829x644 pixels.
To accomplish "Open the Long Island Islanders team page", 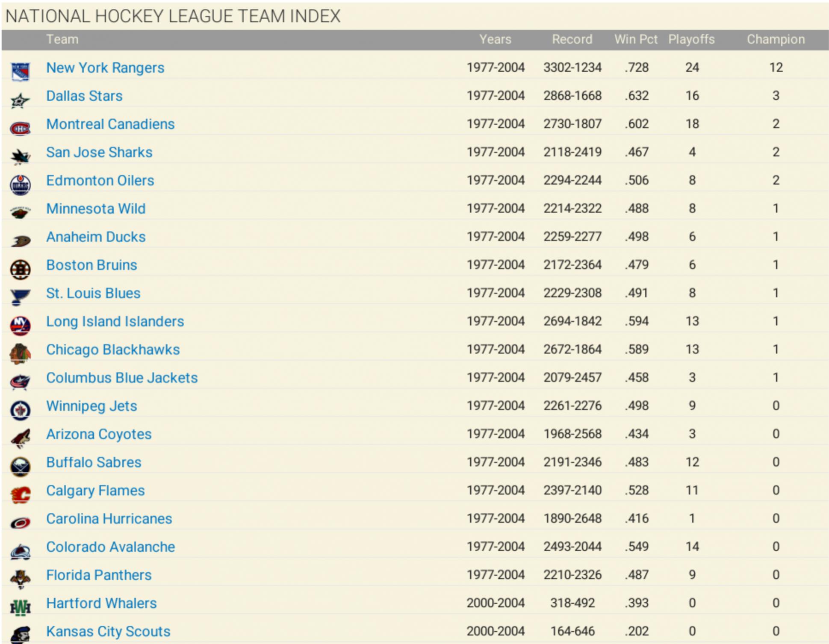I will tap(115, 321).
